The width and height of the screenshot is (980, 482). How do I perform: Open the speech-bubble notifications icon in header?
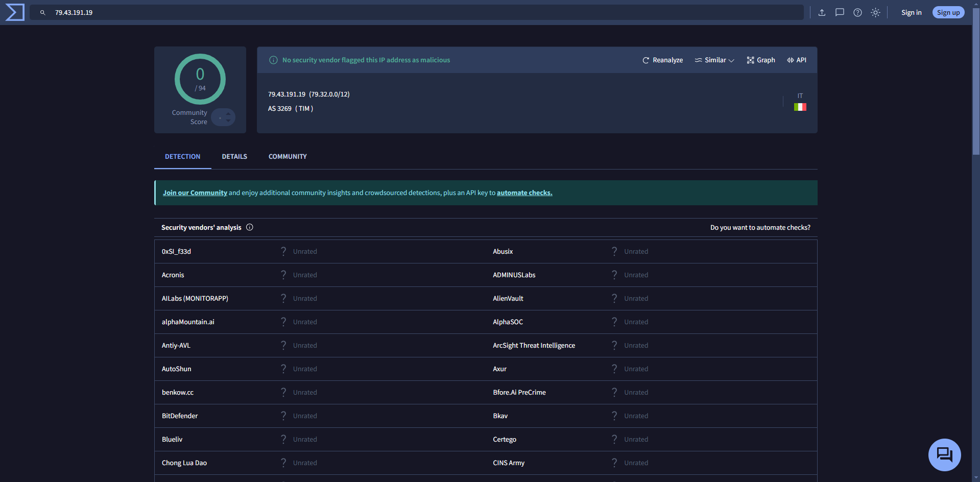click(840, 13)
